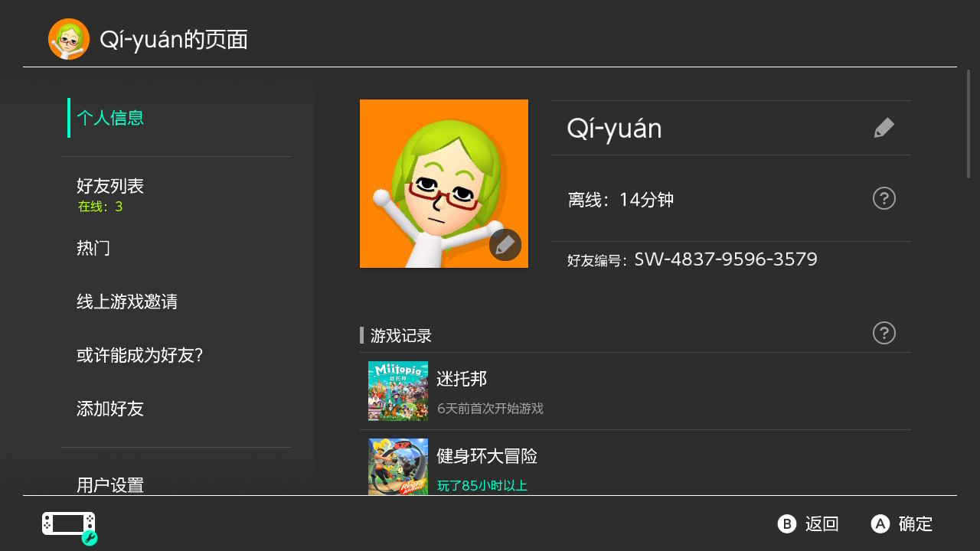Click the A button icon for 确定
The image size is (980, 551).
point(880,523)
